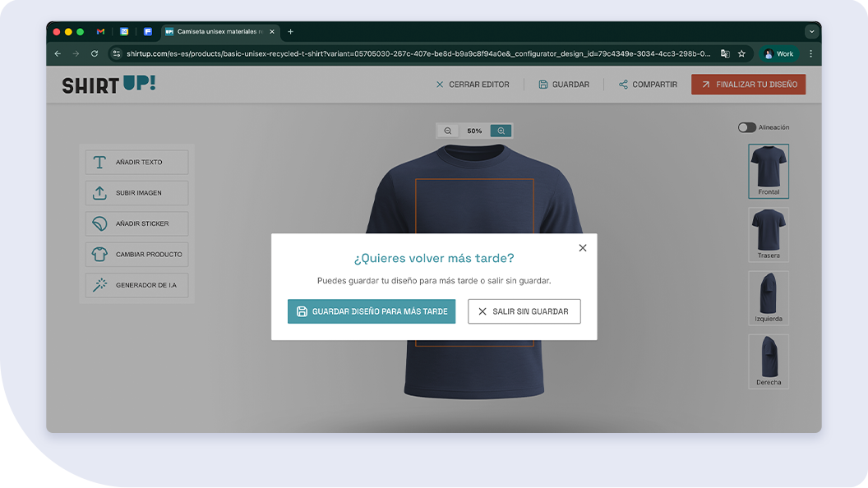Click the T icon of Añadir texto
868x488 pixels.
click(x=99, y=162)
